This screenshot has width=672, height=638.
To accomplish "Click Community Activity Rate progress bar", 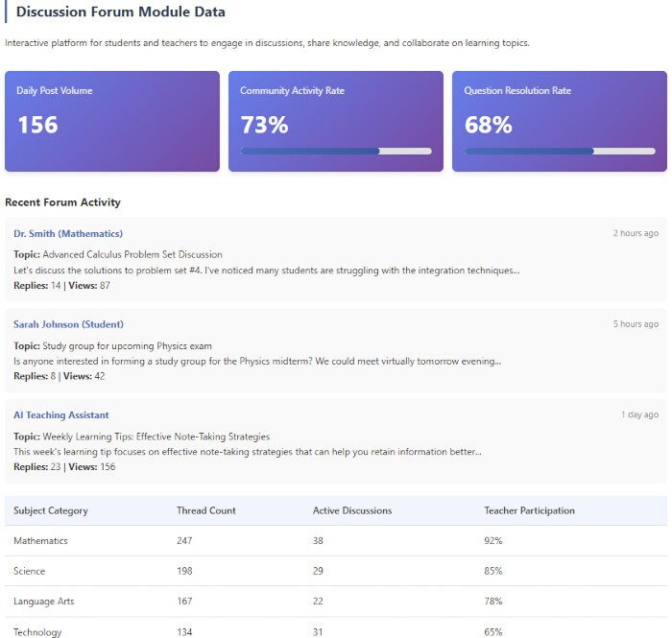I will pyautogui.click(x=336, y=152).
